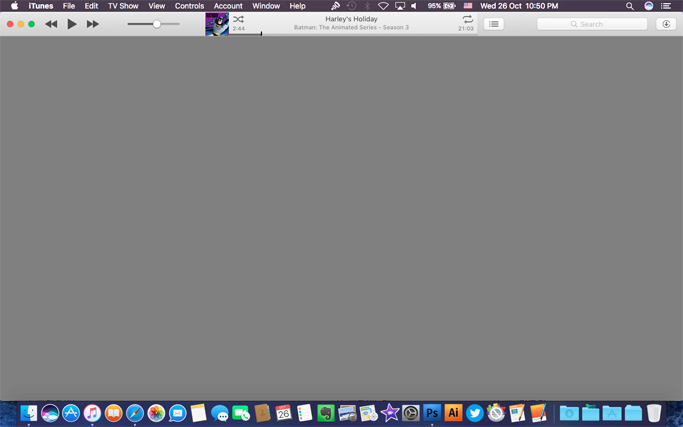683x427 pixels.
Task: Open Safari from the dock
Action: (x=135, y=413)
